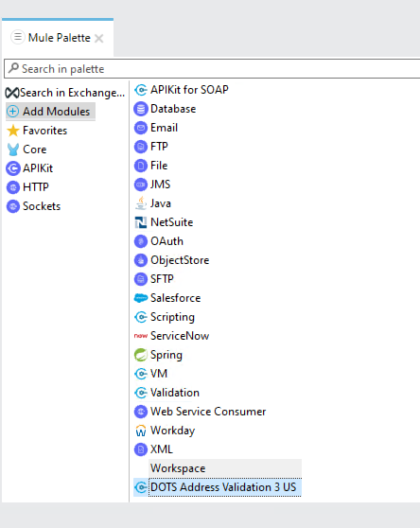Select the VM module icon
This screenshot has width=420, height=528.
[141, 374]
